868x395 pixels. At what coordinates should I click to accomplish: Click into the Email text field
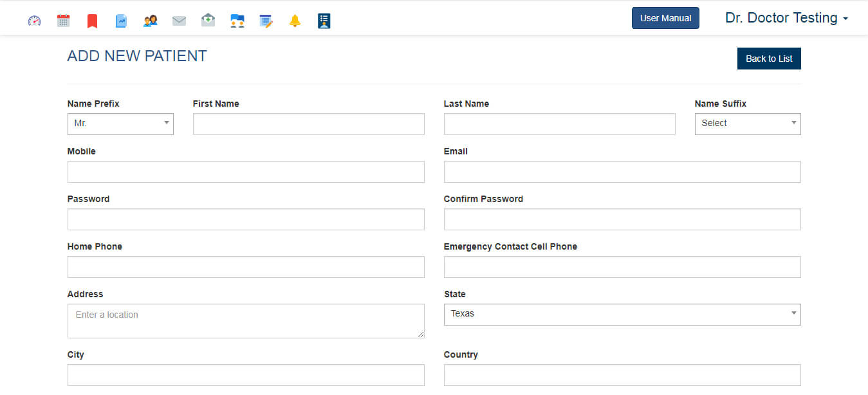pos(622,172)
